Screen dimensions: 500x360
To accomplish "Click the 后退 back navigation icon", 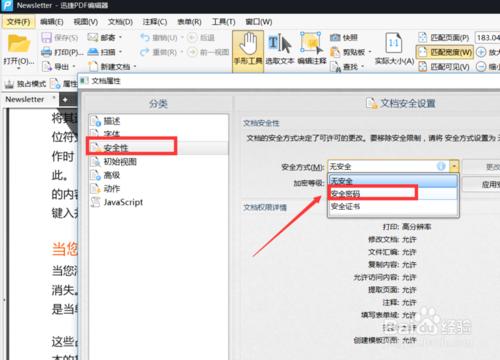I will tap(192, 37).
